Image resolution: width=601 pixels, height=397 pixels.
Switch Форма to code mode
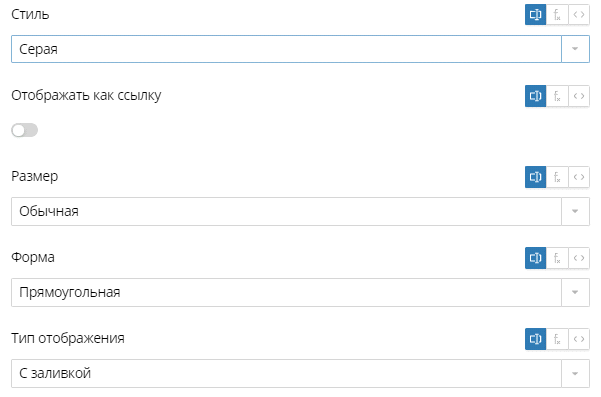pos(579,258)
